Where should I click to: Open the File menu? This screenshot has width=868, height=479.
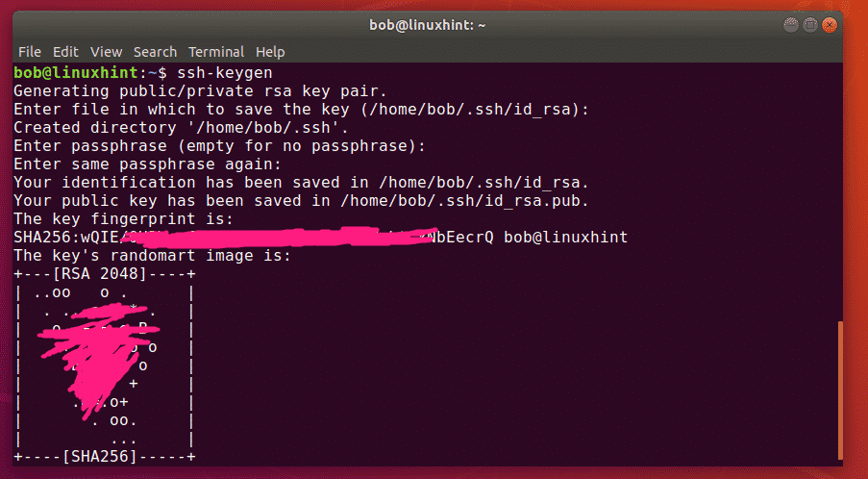(x=29, y=51)
